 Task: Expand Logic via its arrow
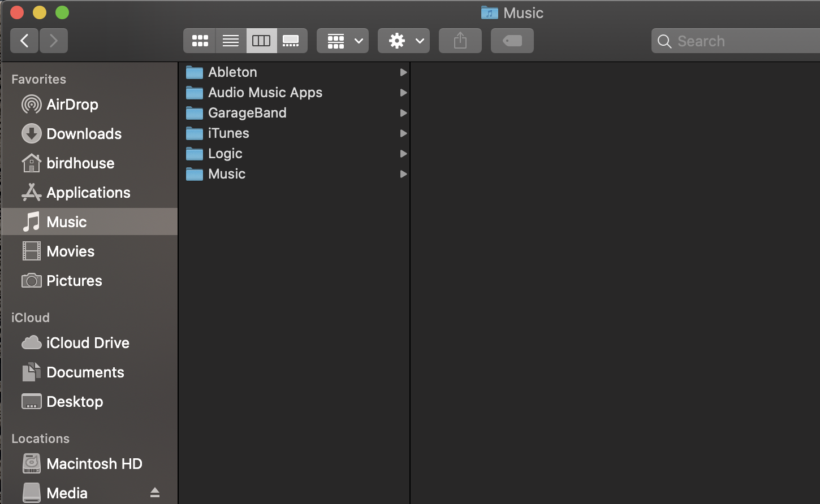point(403,154)
